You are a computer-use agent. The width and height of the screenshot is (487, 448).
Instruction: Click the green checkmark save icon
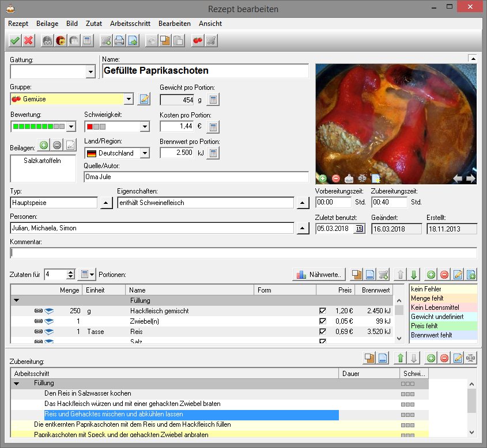[15, 40]
